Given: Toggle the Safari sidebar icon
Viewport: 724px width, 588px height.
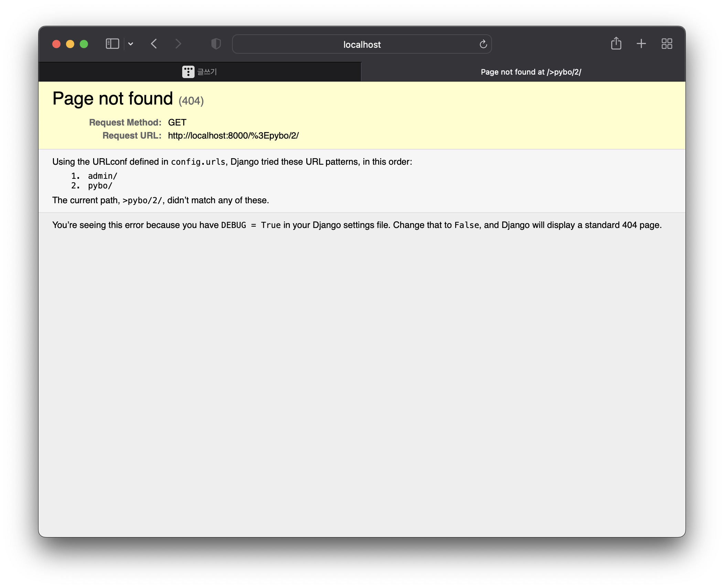Looking at the screenshot, I should click(x=112, y=44).
